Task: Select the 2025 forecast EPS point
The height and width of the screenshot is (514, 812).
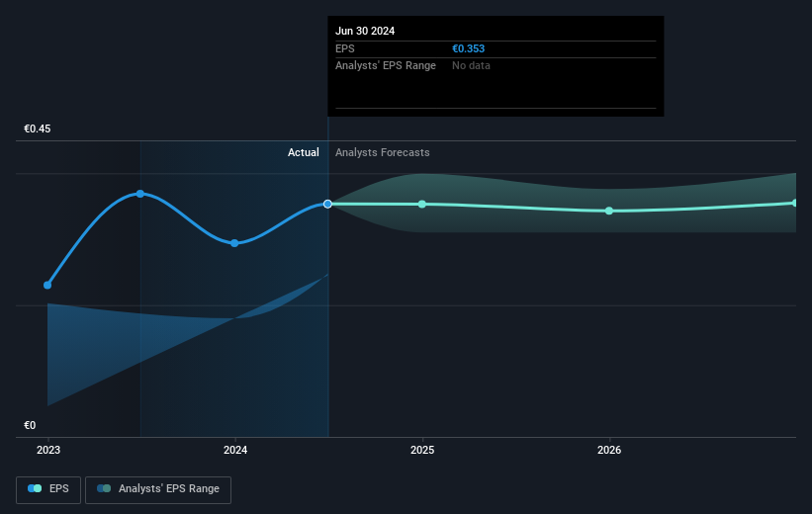Action: (422, 205)
